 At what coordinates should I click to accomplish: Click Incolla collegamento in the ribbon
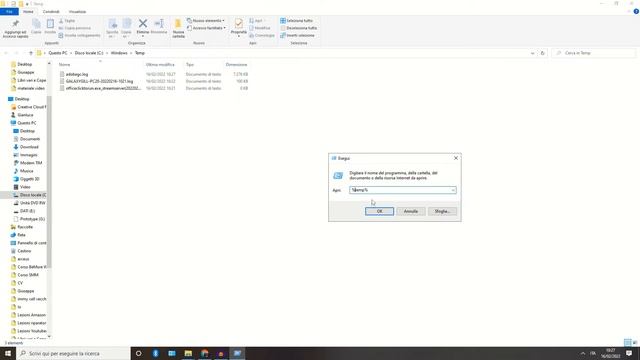click(80, 36)
